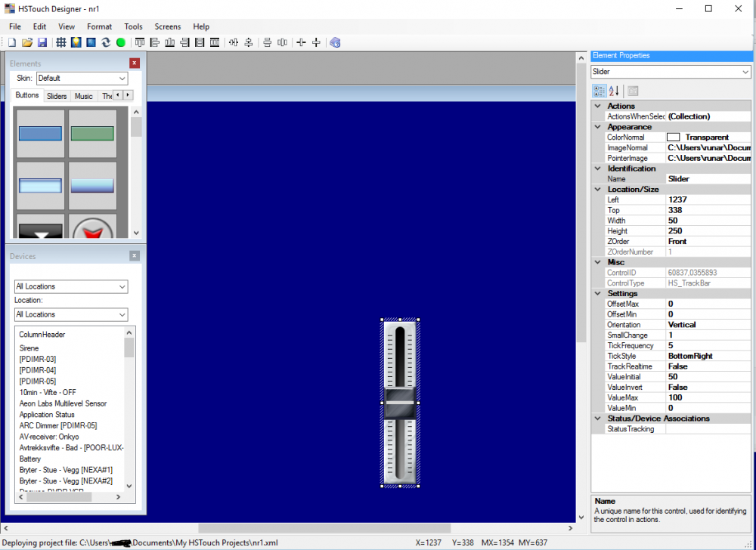
Task: Click the Open folder toolbar icon
Action: click(x=27, y=42)
